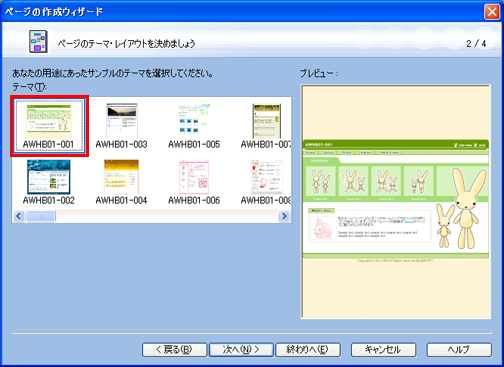504x367 pixels.
Task: Pick the AWHB01-005 theme
Action: (194, 126)
